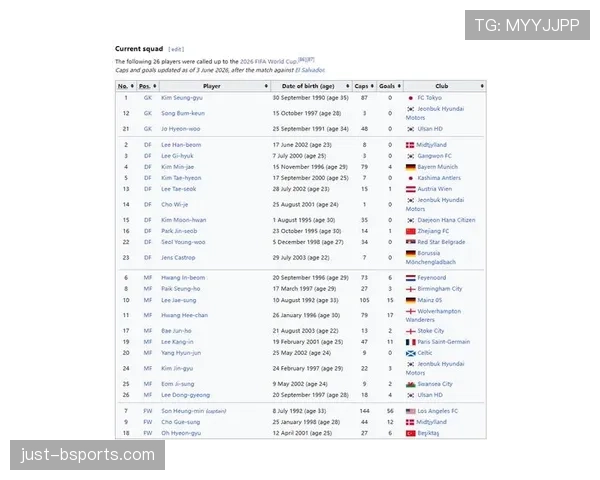Open Son Heung-min player link
600x480 pixels.
click(183, 411)
